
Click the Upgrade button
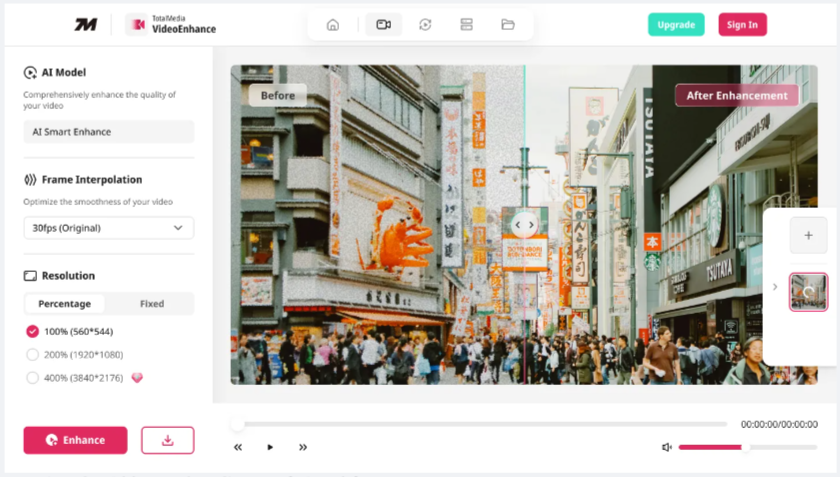[676, 25]
